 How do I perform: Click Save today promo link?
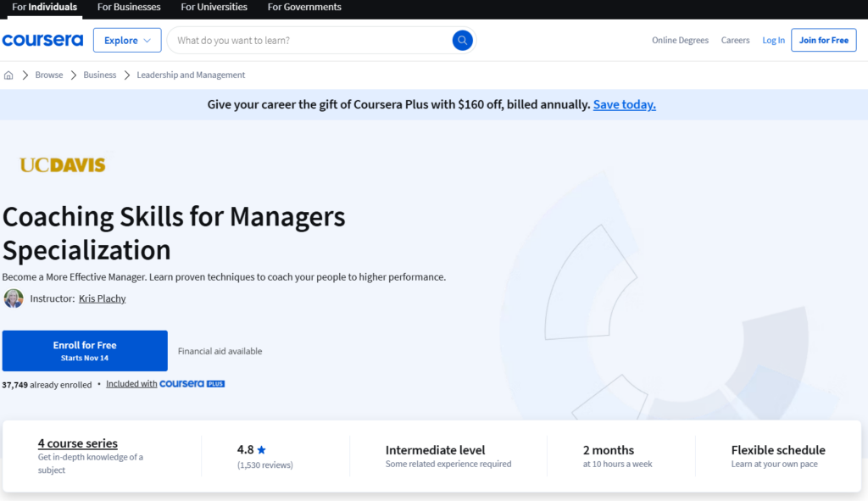[625, 104]
